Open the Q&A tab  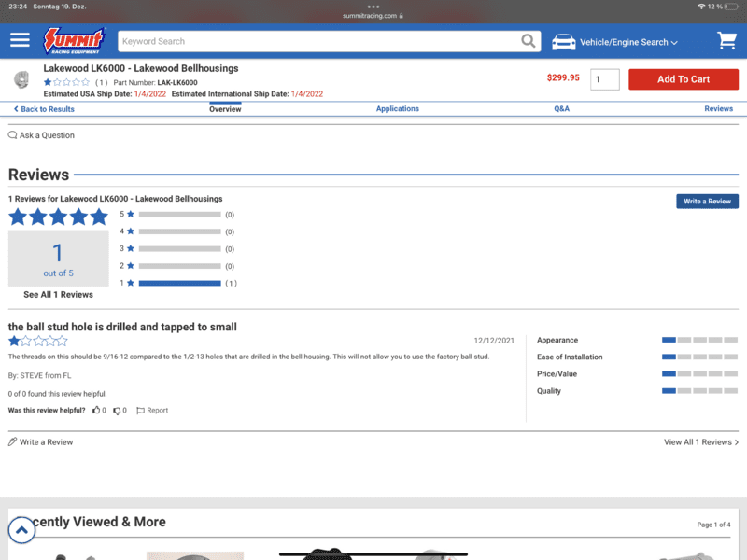tap(561, 108)
